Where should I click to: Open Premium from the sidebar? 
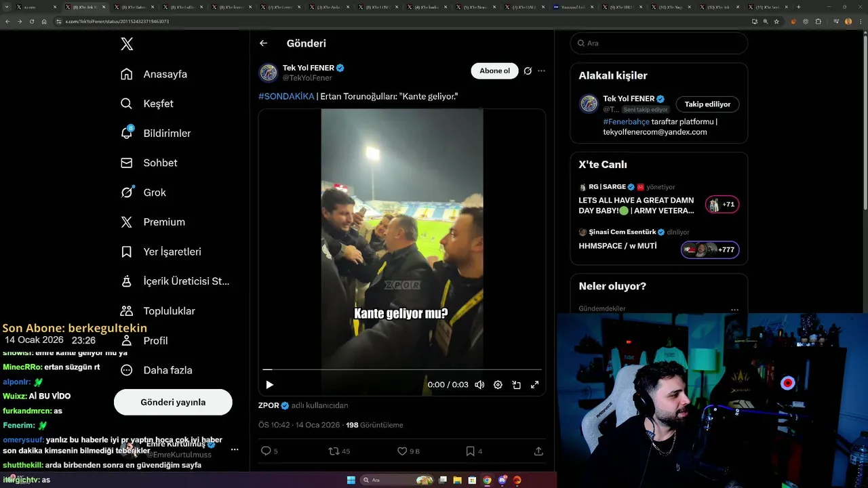pyautogui.click(x=153, y=222)
